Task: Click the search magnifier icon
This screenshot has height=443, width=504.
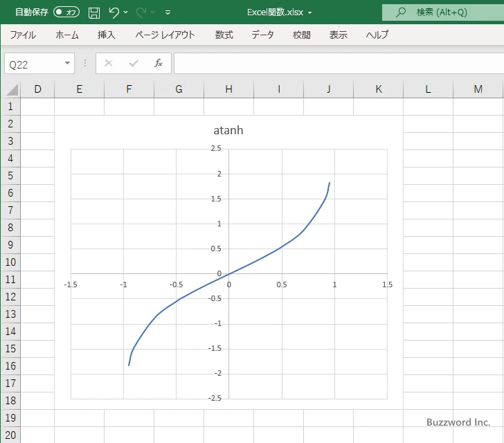Action: coord(401,12)
